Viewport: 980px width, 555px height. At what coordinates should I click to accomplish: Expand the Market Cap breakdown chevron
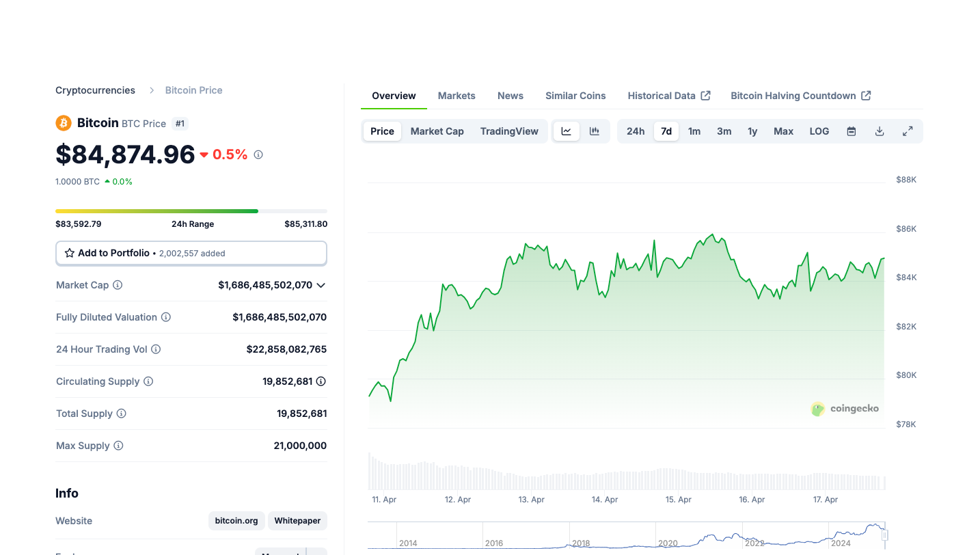coord(321,285)
